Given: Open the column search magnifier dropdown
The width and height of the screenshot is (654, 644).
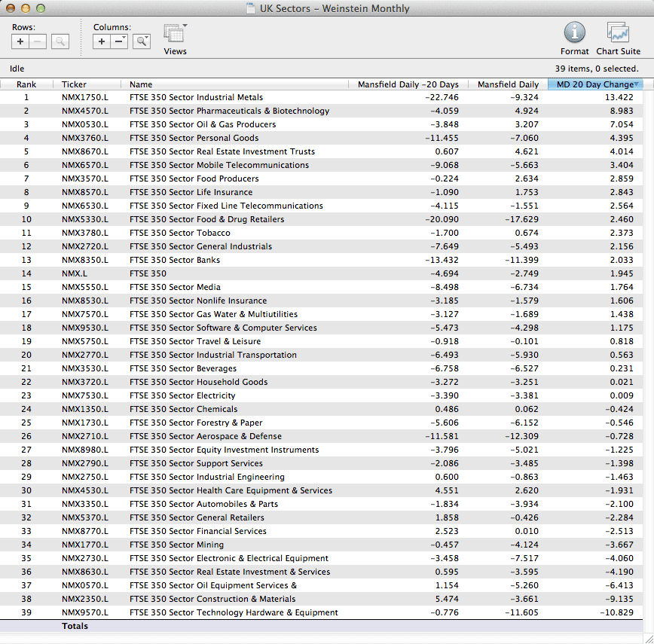Looking at the screenshot, I should click(142, 41).
